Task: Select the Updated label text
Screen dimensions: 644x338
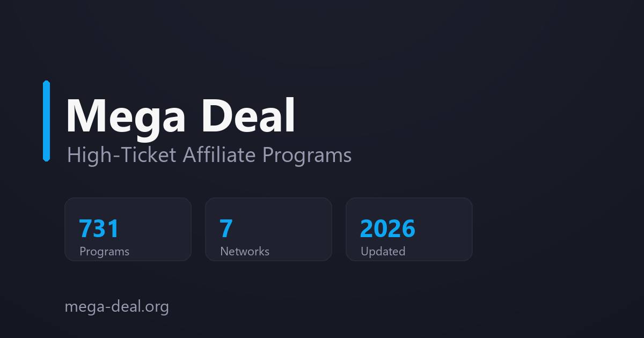Action: pyautogui.click(x=383, y=252)
